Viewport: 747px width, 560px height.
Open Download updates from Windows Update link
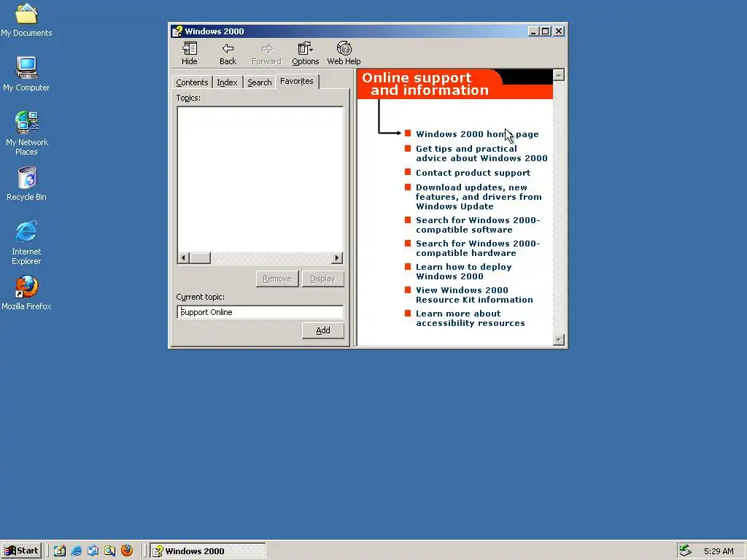point(479,197)
